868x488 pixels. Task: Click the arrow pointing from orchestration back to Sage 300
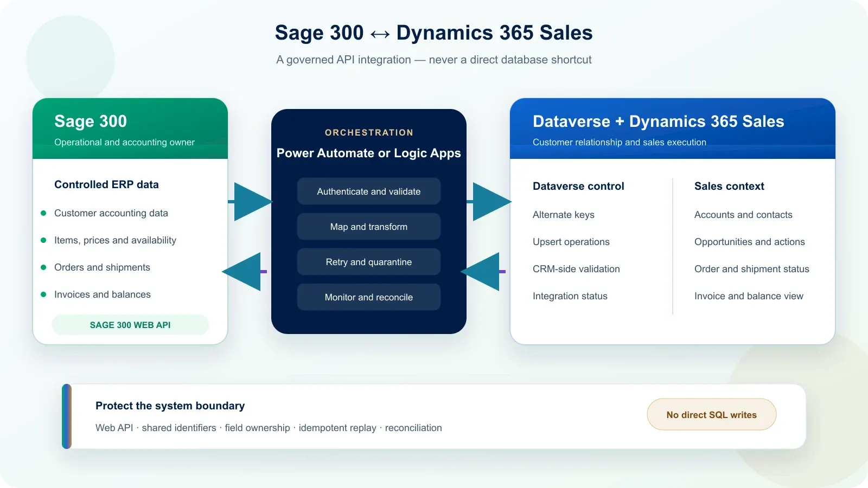(x=245, y=272)
